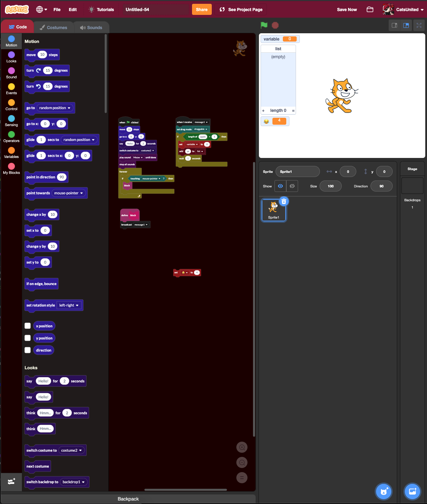Zoom in on the code workspace
The width and height of the screenshot is (427, 504).
242,447
